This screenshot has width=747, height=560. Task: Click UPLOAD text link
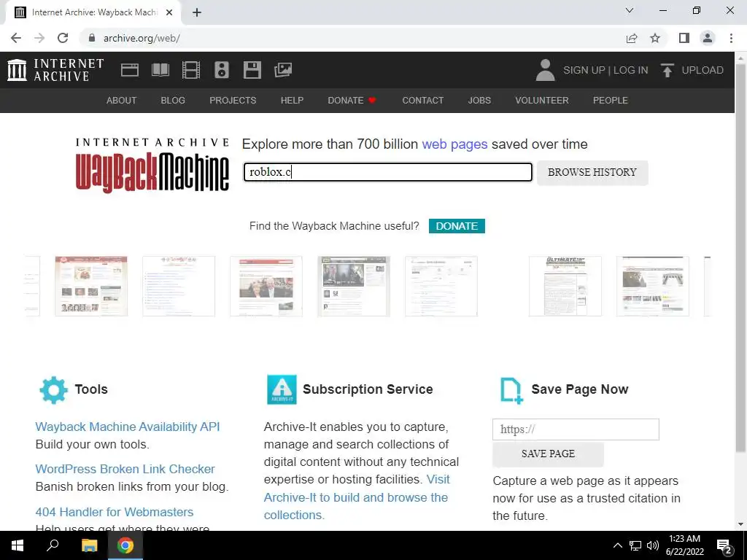pyautogui.click(x=703, y=70)
